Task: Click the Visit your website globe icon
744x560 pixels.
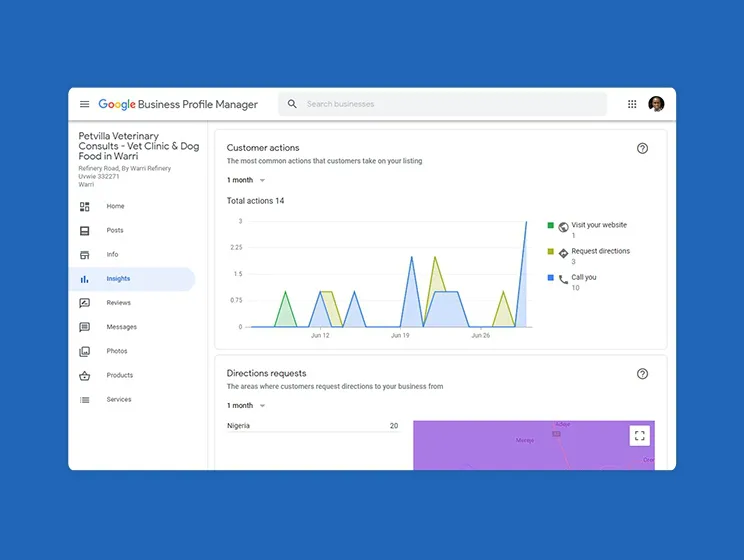Action: [563, 227]
